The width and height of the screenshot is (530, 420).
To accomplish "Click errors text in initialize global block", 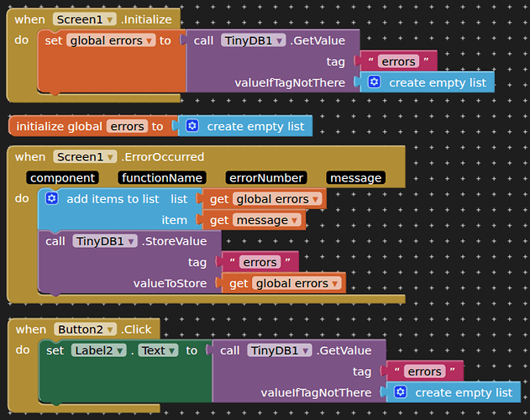I will click(127, 126).
